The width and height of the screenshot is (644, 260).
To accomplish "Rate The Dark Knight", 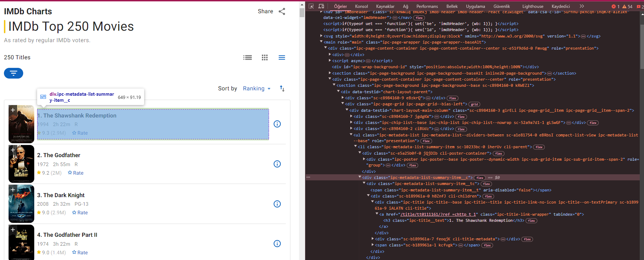I will coord(80,212).
